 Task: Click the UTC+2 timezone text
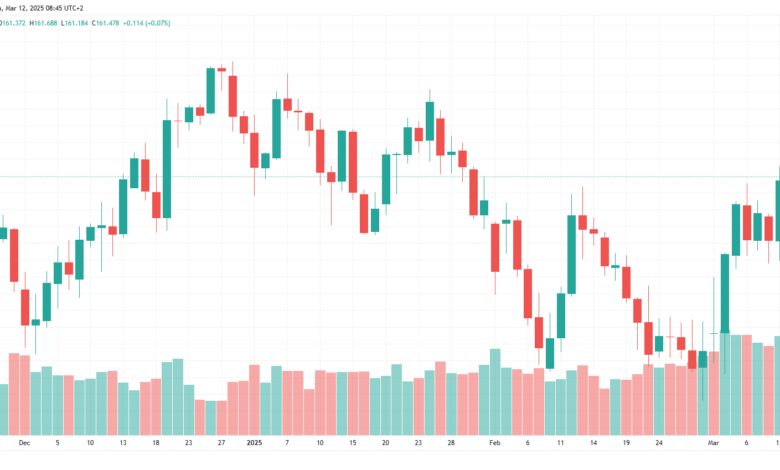tap(74, 8)
